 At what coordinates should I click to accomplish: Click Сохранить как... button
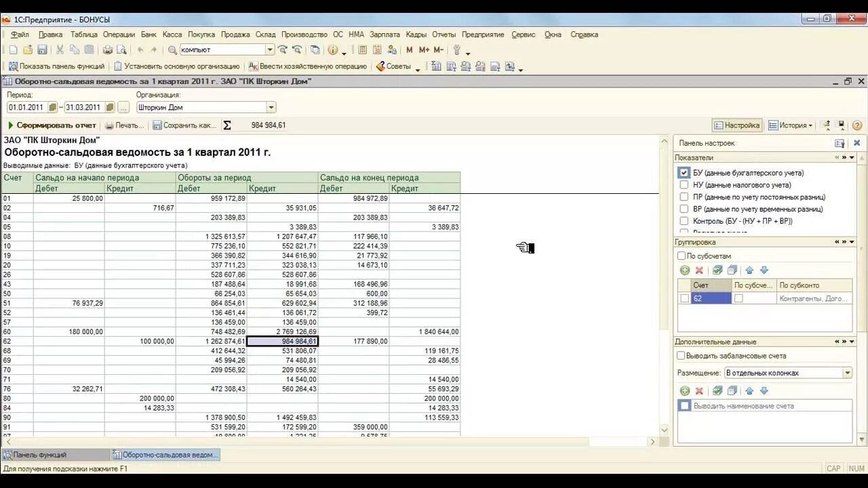click(184, 125)
